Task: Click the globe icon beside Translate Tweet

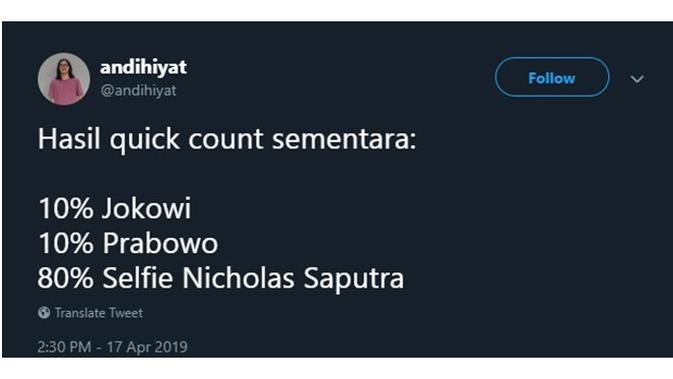Action: 44,312
